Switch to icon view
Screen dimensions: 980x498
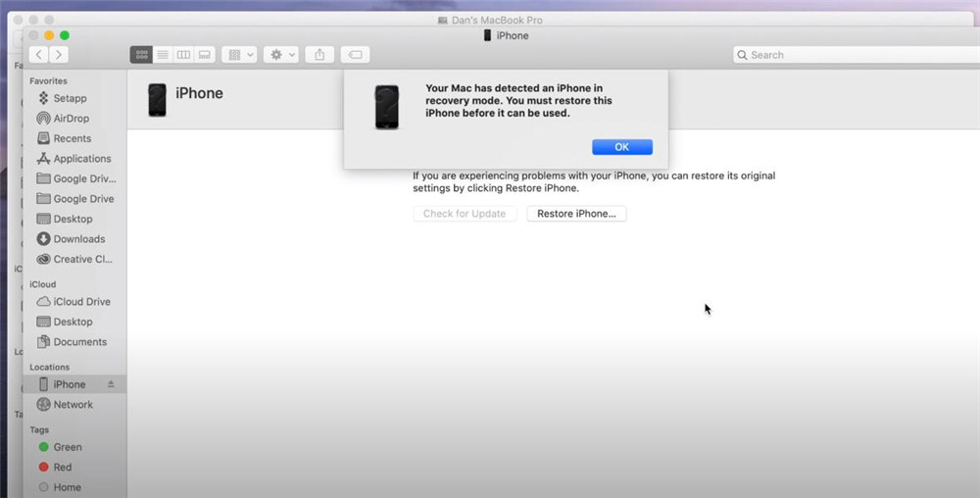click(141, 54)
